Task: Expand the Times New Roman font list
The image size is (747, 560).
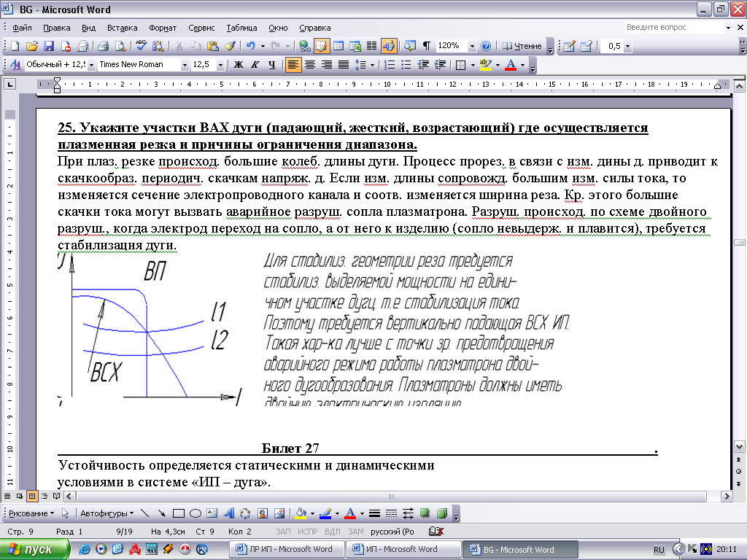Action: 185,64
